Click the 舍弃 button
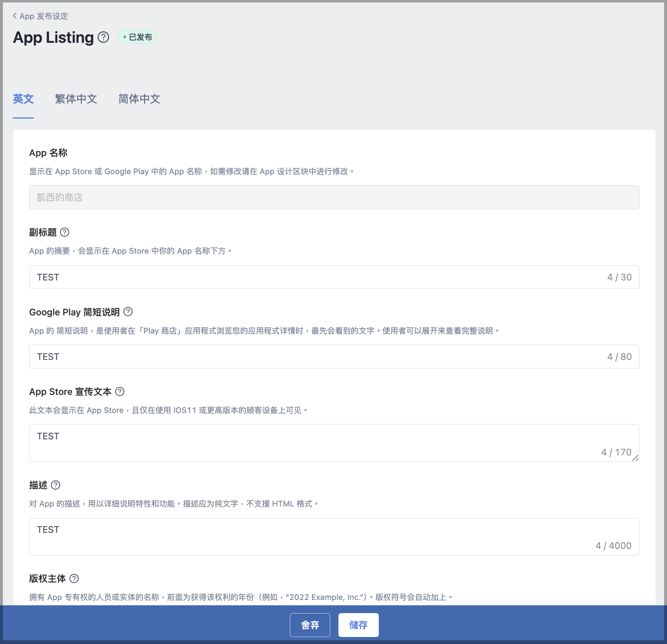Viewport: 667px width, 644px height. (310, 625)
